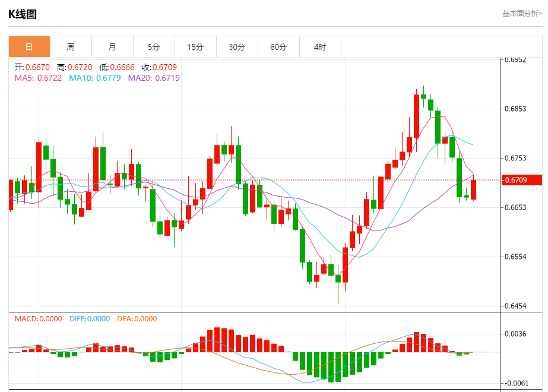The image size is (548, 392).
Task: Switch to the 月 monthly tab
Action: pyautogui.click(x=112, y=47)
